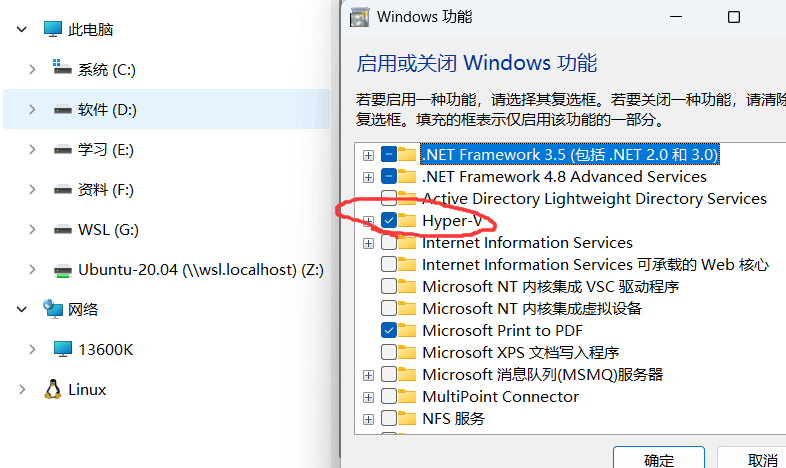Screen dimensions: 786x468
Task: Uncheck the Hyper-V checkbox
Action: tap(389, 220)
